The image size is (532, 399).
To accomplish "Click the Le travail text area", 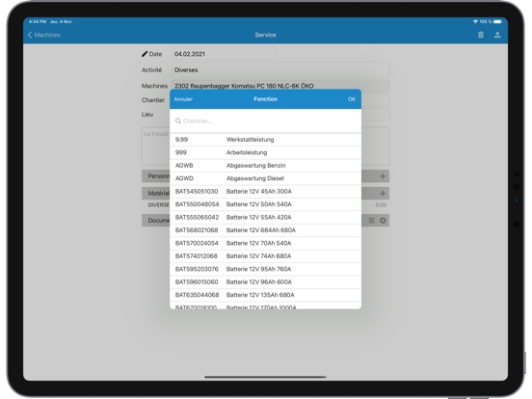I will (x=156, y=146).
